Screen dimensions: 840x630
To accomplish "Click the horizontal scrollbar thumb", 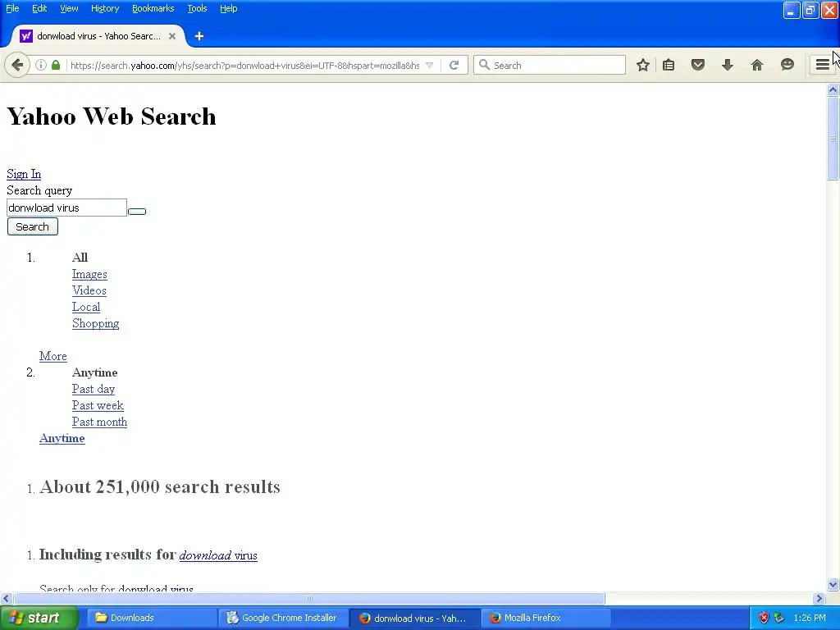I will point(308,598).
